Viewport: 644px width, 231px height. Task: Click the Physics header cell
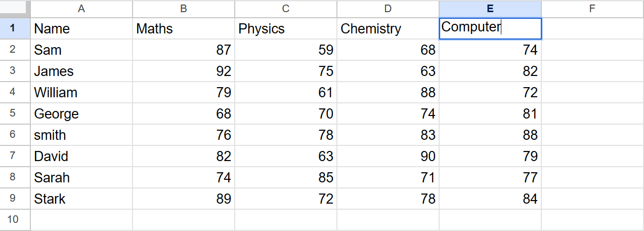286,28
